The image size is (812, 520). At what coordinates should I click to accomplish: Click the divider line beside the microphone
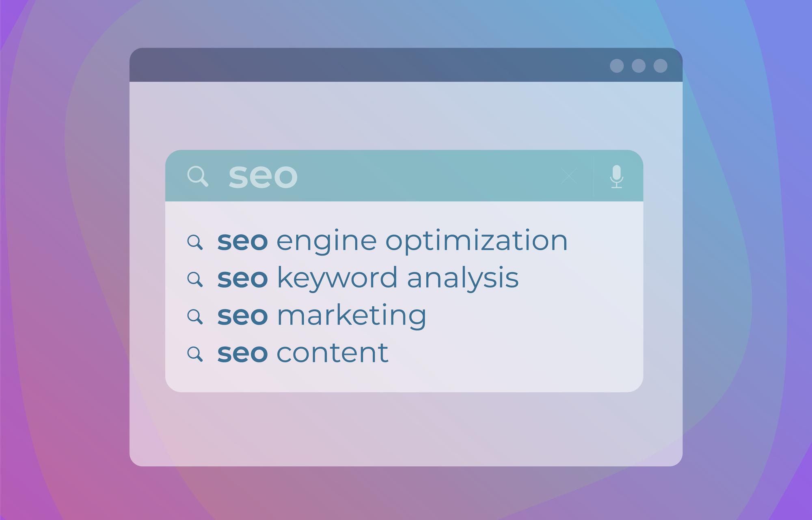tap(594, 176)
